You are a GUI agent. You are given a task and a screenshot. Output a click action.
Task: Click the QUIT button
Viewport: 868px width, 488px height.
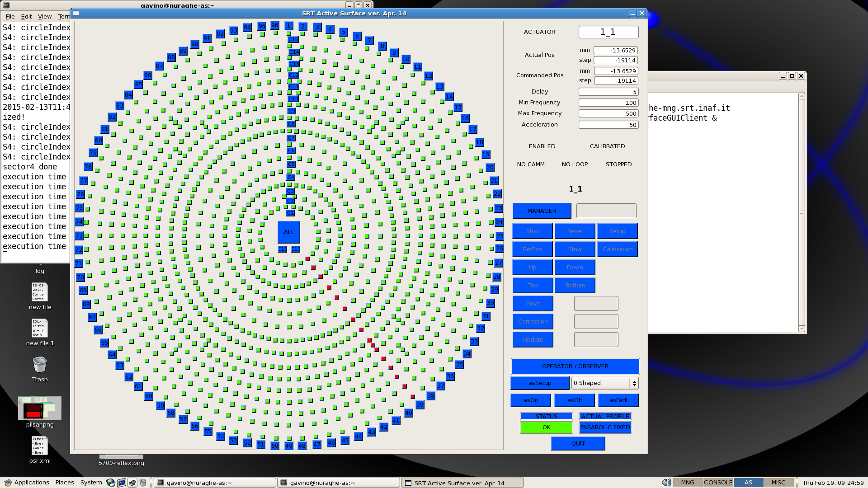pos(578,443)
